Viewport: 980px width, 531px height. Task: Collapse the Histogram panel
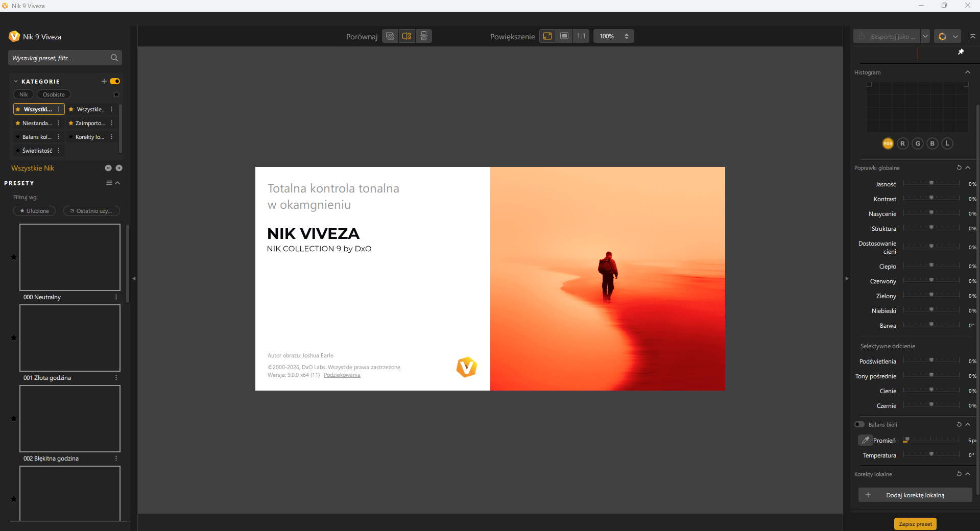point(968,72)
